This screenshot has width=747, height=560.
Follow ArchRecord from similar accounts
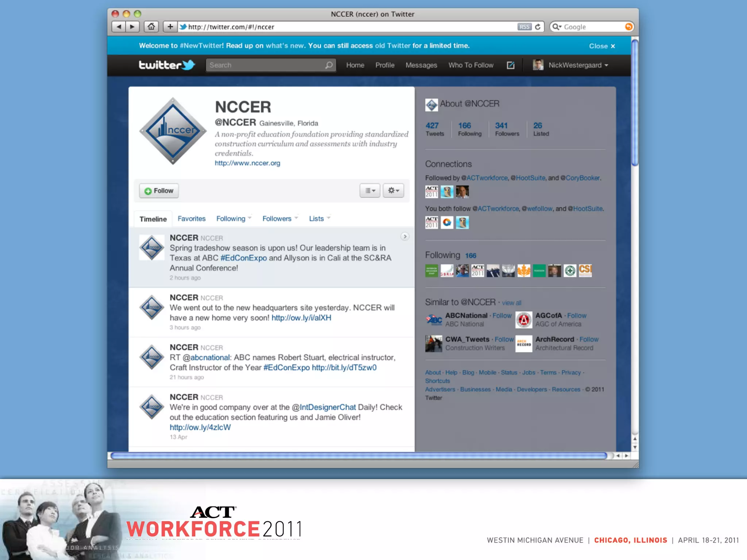coord(589,339)
